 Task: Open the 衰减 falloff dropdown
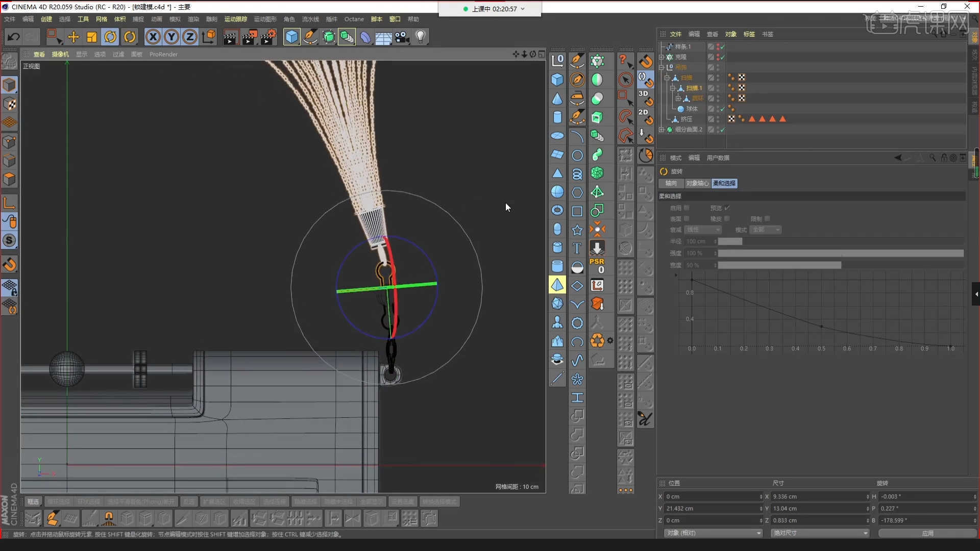703,230
